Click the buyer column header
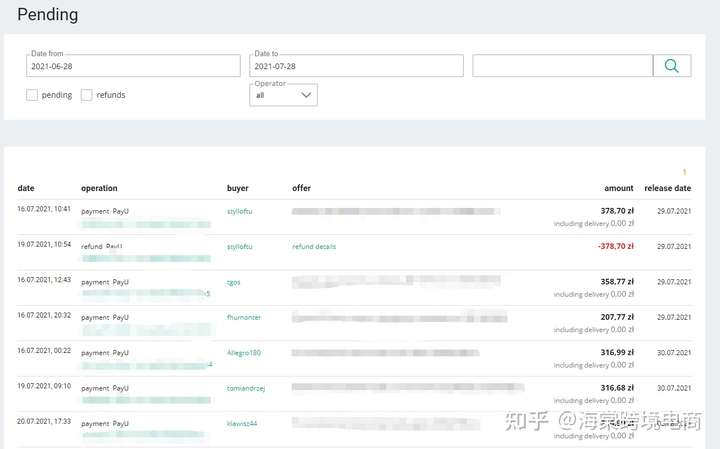 click(237, 188)
